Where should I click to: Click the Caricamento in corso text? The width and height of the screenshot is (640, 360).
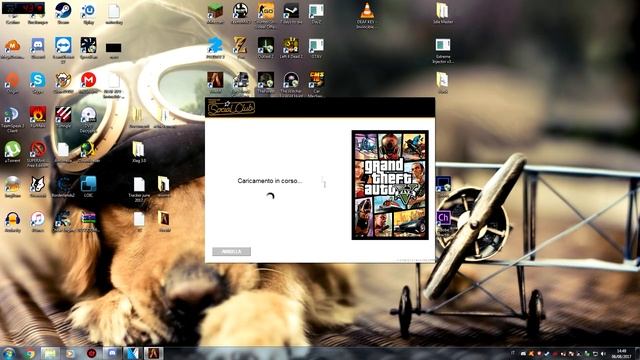tap(270, 181)
